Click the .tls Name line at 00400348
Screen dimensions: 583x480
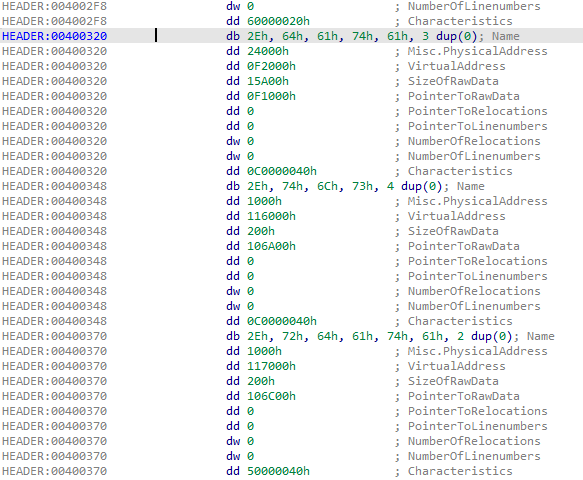[292, 186]
